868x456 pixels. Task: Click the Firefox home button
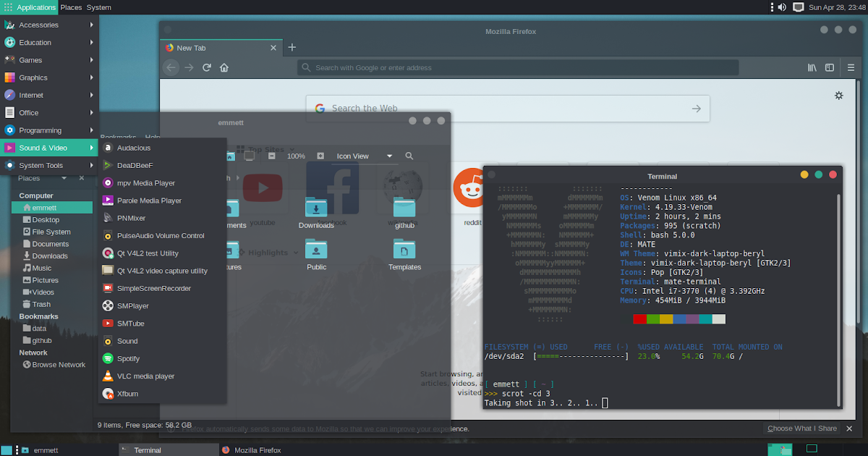pyautogui.click(x=224, y=67)
